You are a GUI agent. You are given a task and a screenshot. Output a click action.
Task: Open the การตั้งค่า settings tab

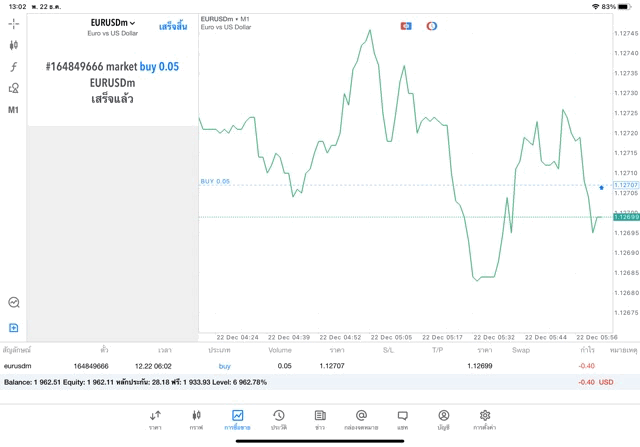(x=485, y=420)
